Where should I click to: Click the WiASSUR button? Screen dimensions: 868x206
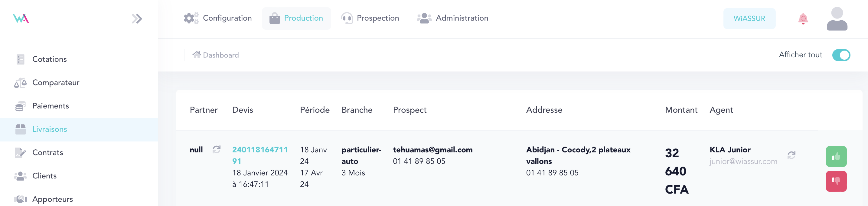[749, 18]
